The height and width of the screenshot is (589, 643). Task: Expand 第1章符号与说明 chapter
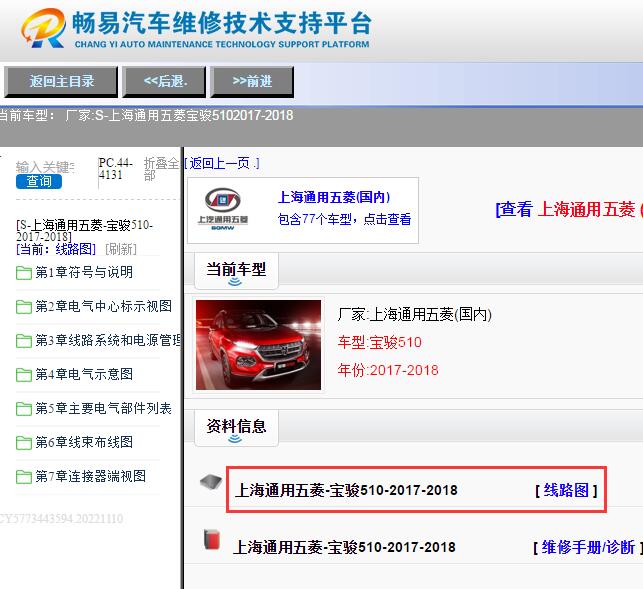tap(84, 272)
